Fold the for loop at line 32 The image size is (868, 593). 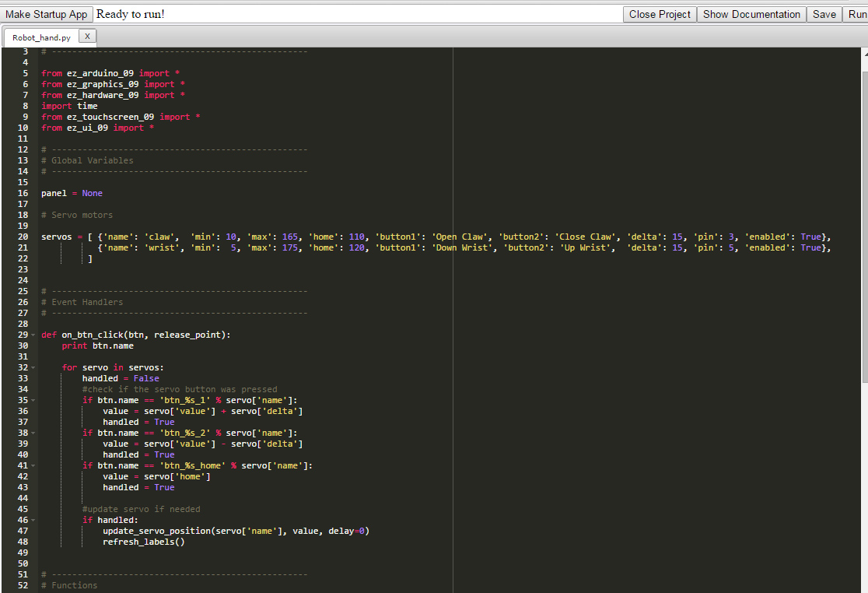pyautogui.click(x=33, y=367)
